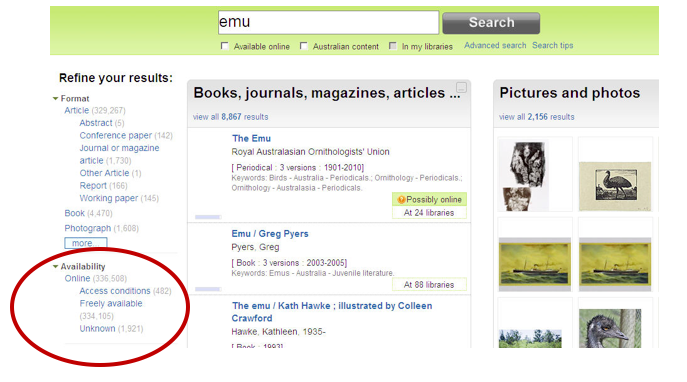Screen dimensions: 687x382
Task: Filter results by Photograph format
Action: coord(88,228)
